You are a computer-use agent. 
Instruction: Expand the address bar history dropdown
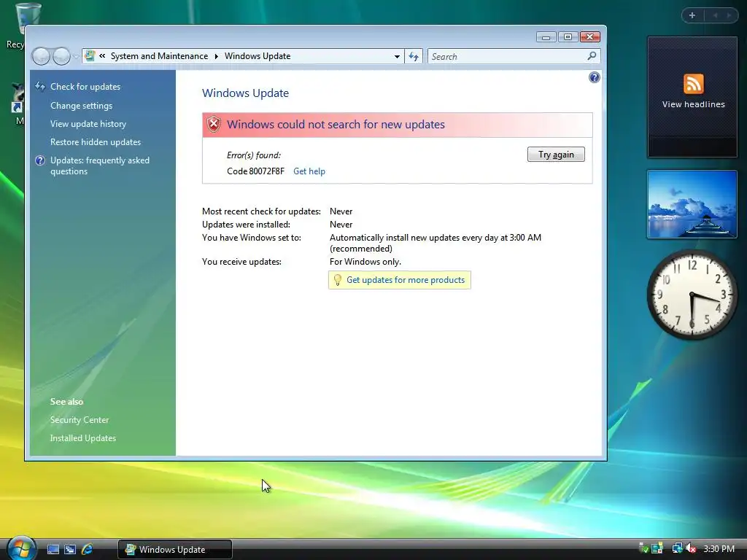tap(397, 56)
